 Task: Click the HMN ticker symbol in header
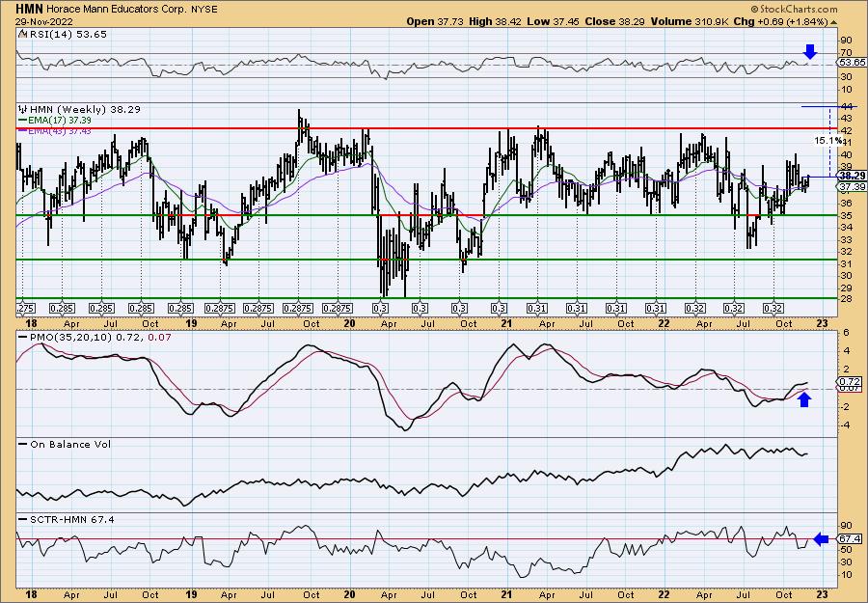coord(29,9)
